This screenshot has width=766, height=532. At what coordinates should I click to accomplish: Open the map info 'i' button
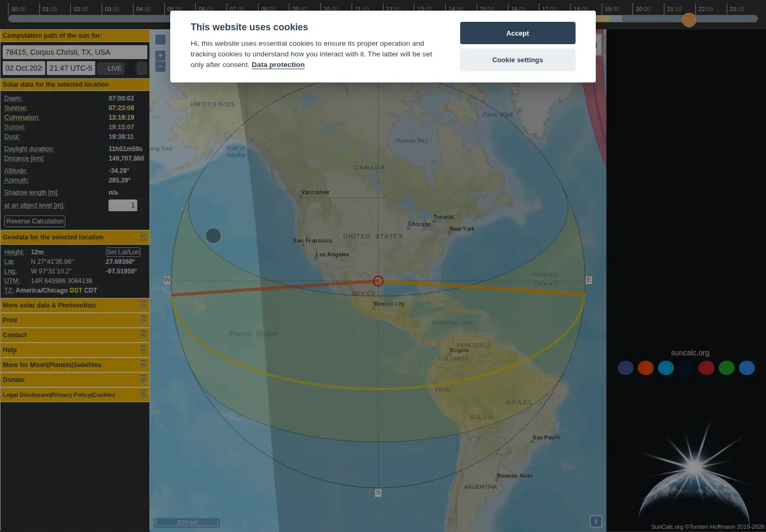coord(596,521)
